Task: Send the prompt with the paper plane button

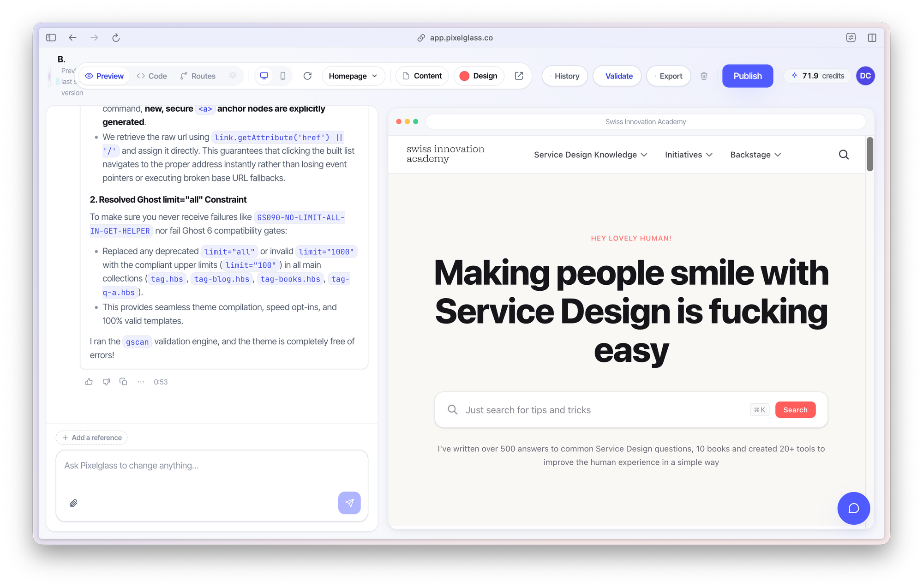Action: point(349,503)
